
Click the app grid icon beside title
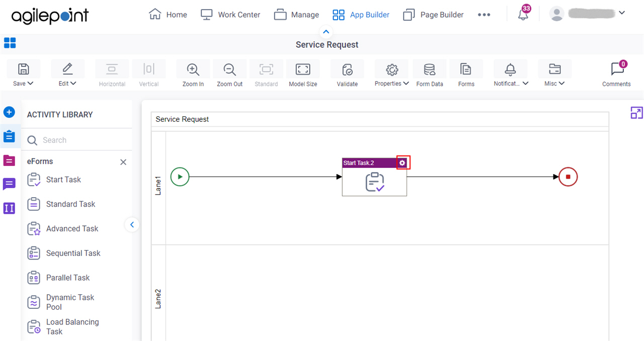(10, 43)
